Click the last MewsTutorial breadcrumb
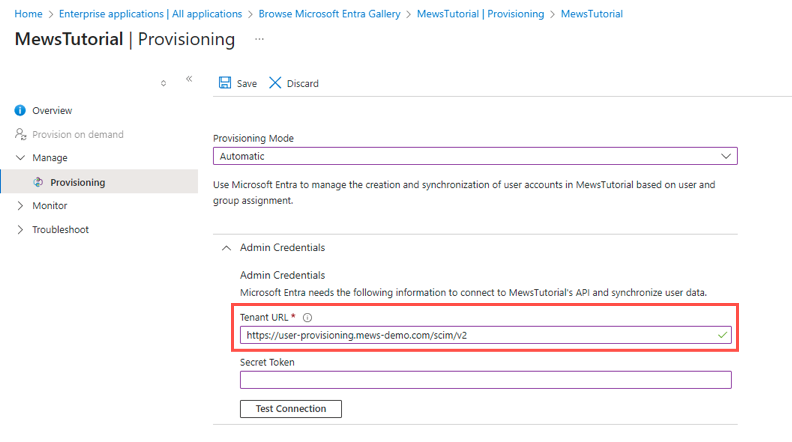 point(592,14)
